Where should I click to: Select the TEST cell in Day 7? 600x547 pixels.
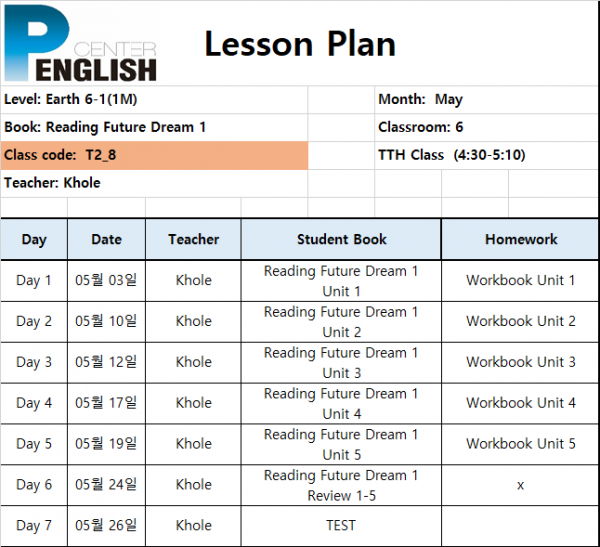(x=341, y=526)
